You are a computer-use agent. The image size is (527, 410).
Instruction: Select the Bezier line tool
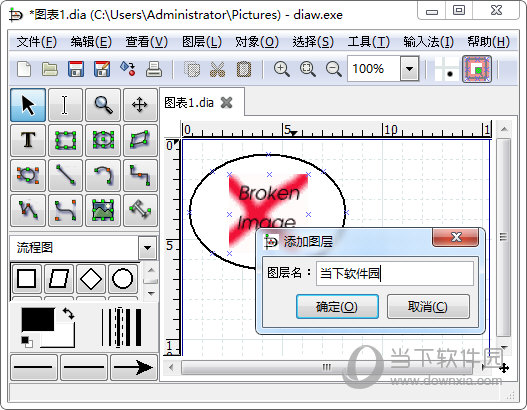(65, 210)
